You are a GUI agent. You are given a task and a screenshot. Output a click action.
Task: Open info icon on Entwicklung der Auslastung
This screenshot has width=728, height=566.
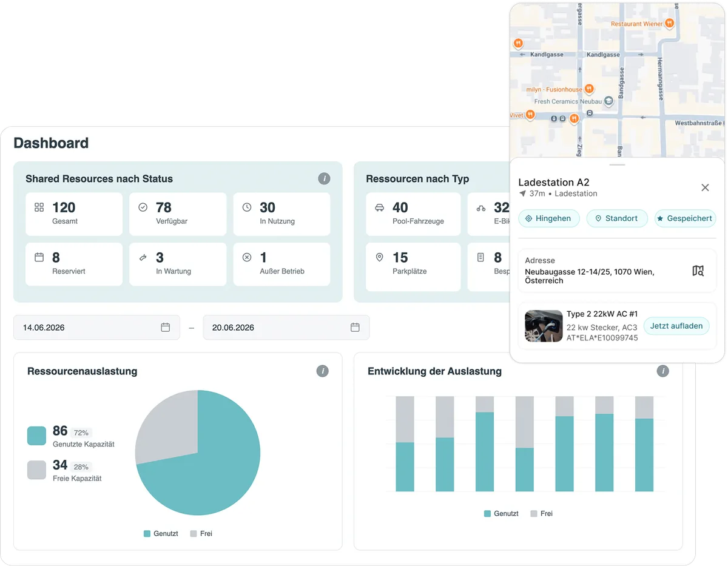663,371
